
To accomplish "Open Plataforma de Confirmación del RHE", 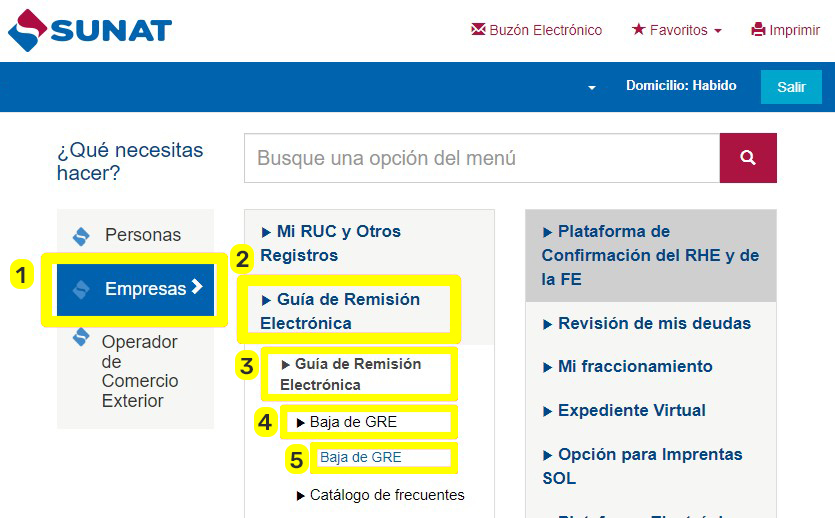I will [650, 256].
